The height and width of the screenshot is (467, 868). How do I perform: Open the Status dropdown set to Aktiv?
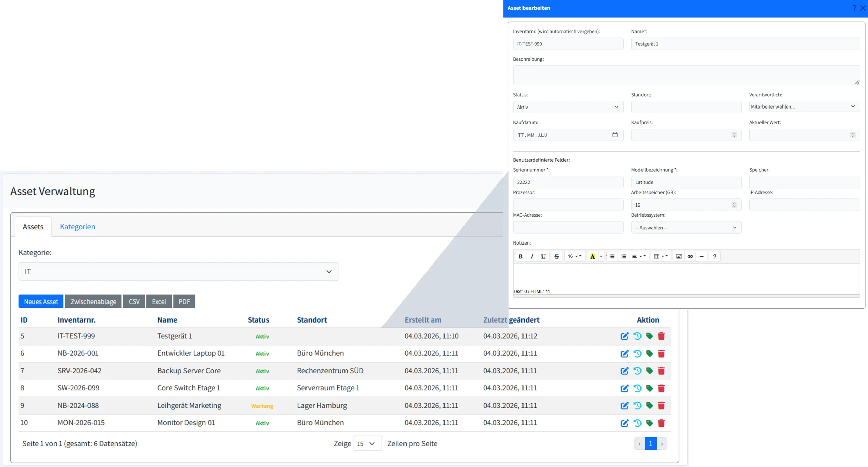point(568,107)
